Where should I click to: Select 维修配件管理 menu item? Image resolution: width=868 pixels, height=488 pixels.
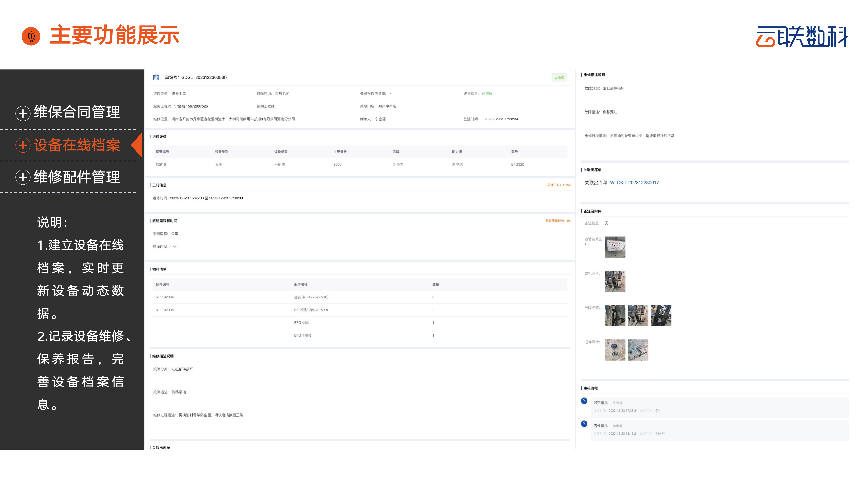click(77, 177)
